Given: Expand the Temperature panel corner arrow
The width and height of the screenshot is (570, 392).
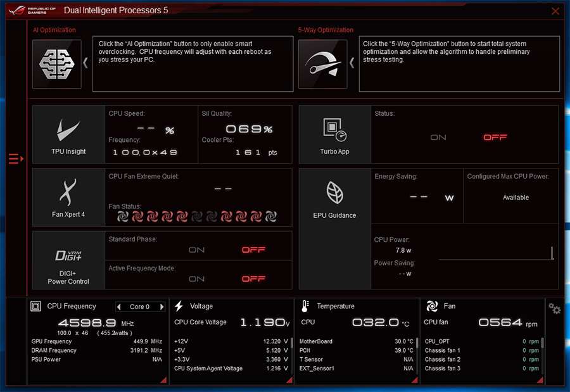Looking at the screenshot, I should click(415, 380).
